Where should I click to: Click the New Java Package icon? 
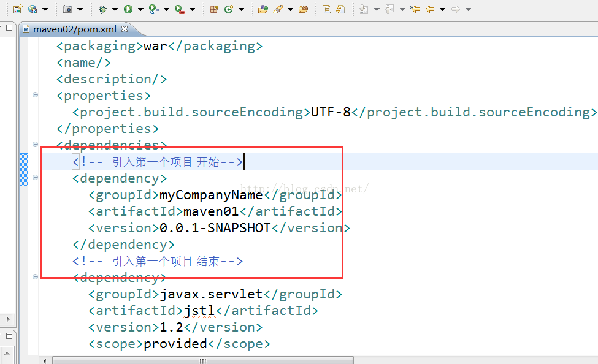(214, 9)
